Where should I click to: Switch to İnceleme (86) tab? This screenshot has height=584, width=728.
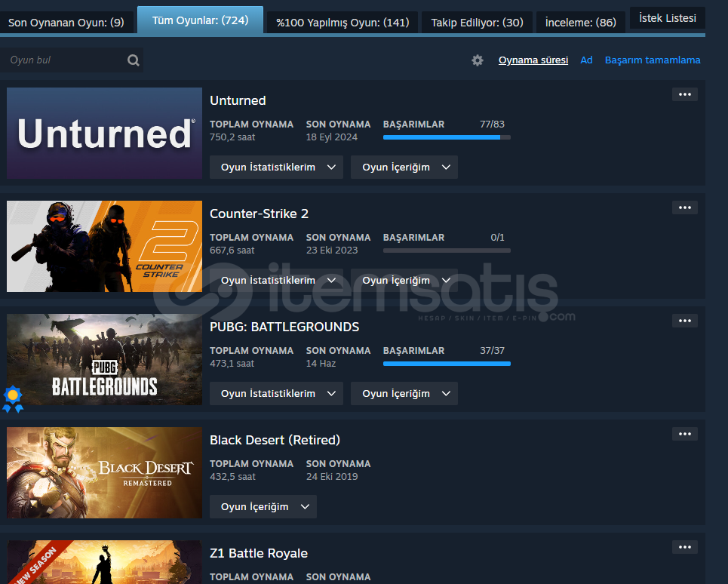click(581, 23)
